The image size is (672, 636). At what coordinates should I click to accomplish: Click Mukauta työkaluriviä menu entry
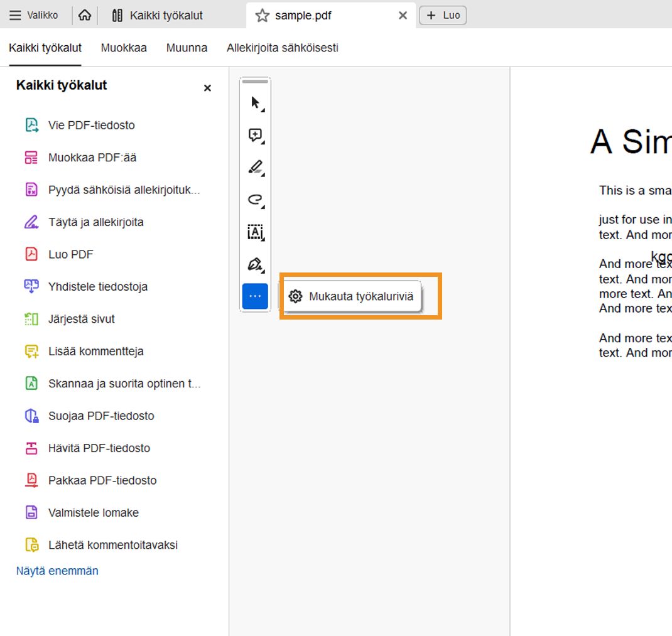pyautogui.click(x=353, y=296)
